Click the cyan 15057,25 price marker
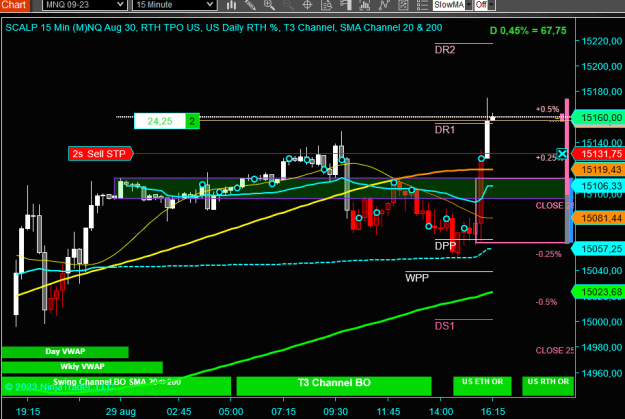 pyautogui.click(x=599, y=249)
